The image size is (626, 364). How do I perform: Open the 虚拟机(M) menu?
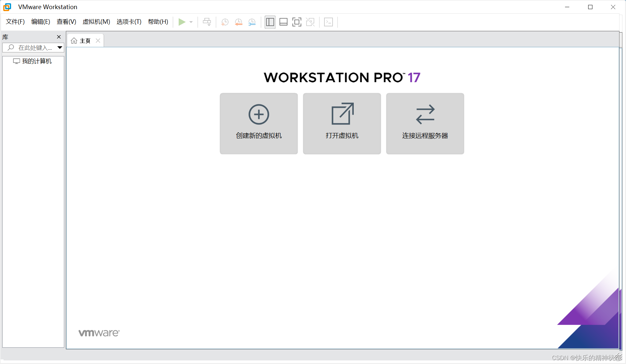pyautogui.click(x=96, y=22)
